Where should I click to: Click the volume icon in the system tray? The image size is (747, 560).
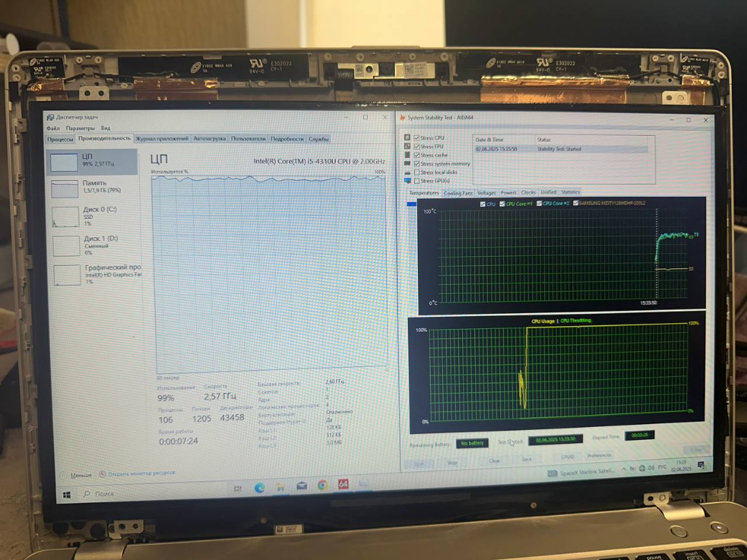(651, 468)
